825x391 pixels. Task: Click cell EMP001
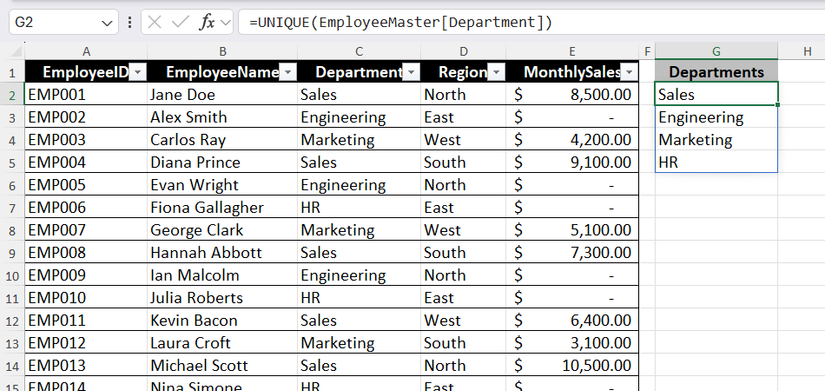(86, 94)
